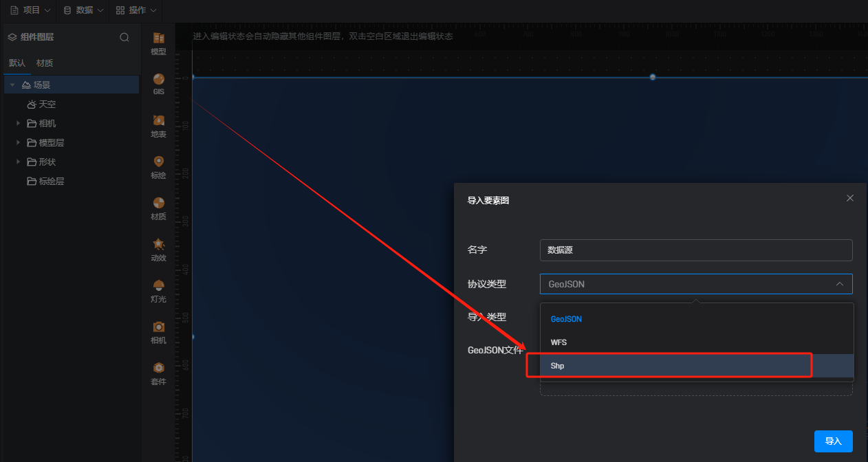Open the 灯光 (Lighting) tool icon
This screenshot has width=868, height=462.
point(159,290)
